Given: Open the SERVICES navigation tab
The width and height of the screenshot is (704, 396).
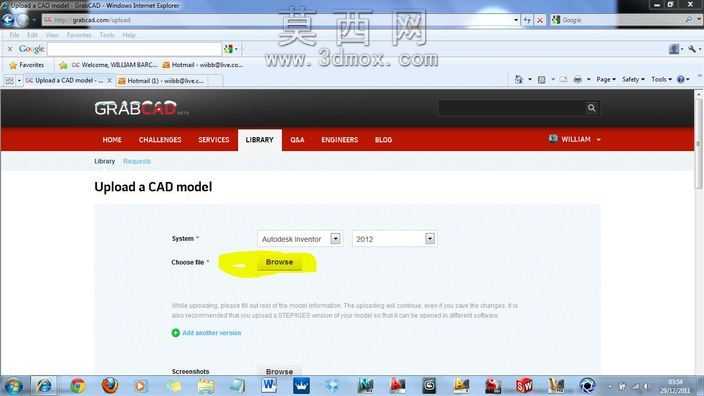Looking at the screenshot, I should [214, 140].
